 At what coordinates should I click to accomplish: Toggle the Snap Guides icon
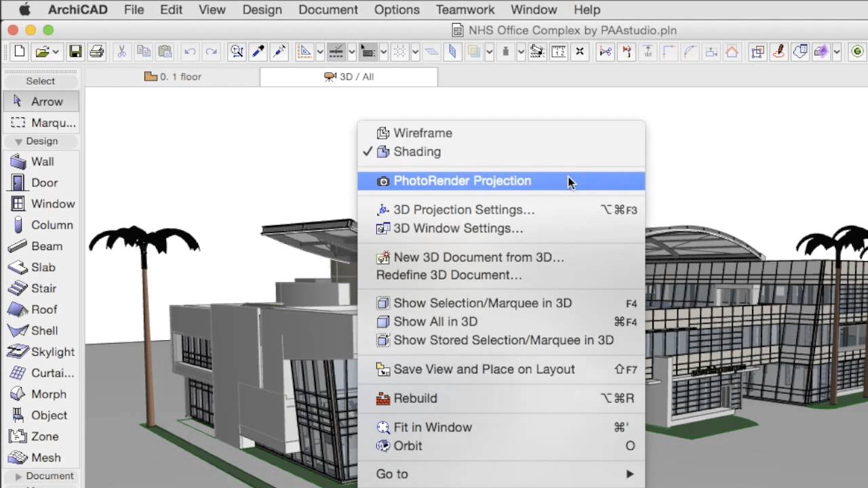[336, 52]
